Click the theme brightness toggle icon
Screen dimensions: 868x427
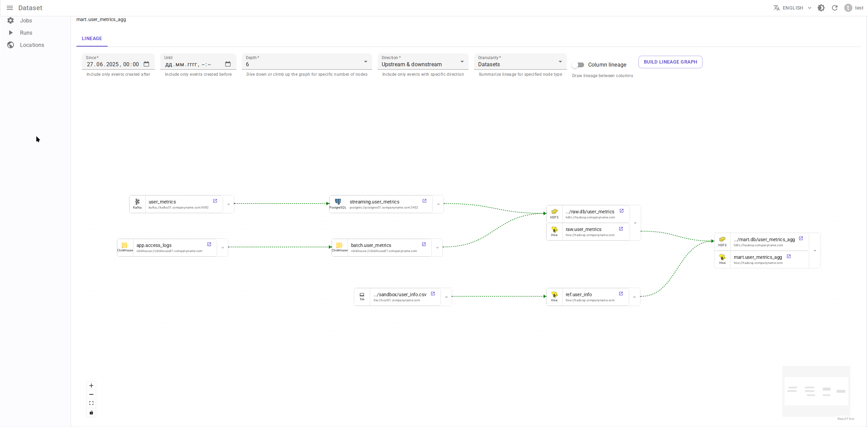point(821,8)
